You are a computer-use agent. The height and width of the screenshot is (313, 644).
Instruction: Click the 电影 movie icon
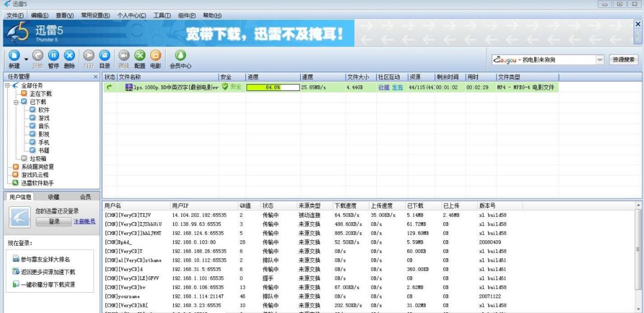156,55
